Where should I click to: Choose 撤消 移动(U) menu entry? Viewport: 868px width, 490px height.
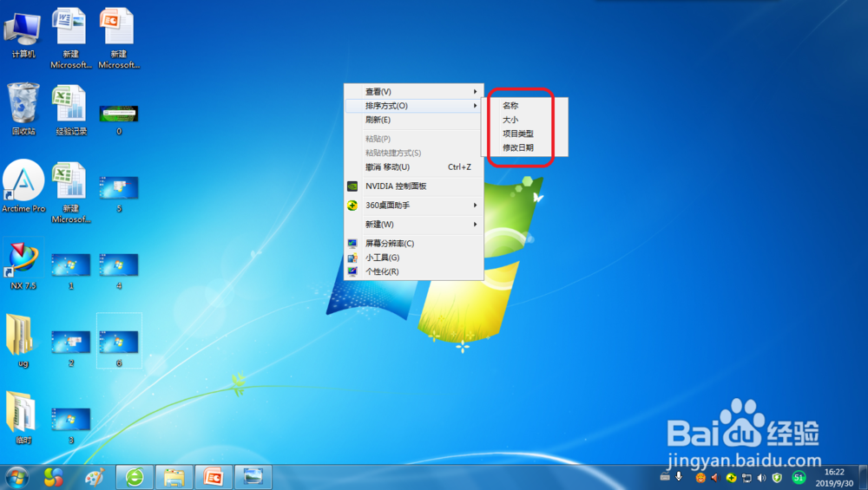tap(413, 167)
